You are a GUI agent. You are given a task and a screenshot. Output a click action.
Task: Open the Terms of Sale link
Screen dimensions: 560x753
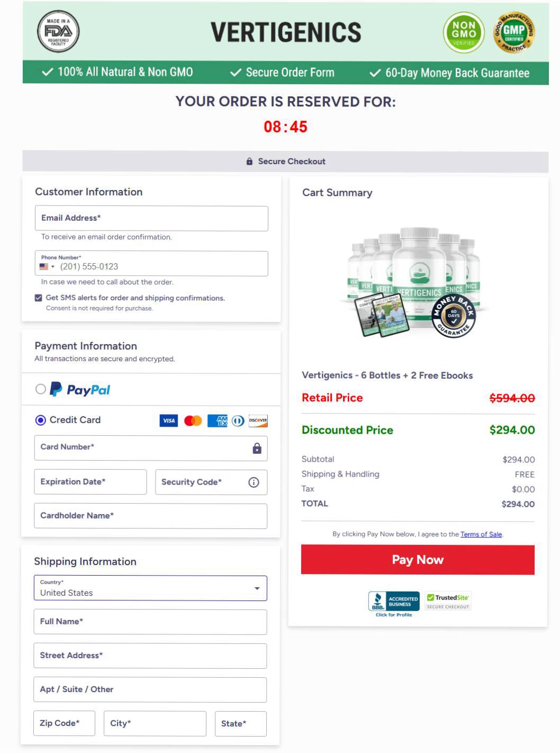(481, 534)
